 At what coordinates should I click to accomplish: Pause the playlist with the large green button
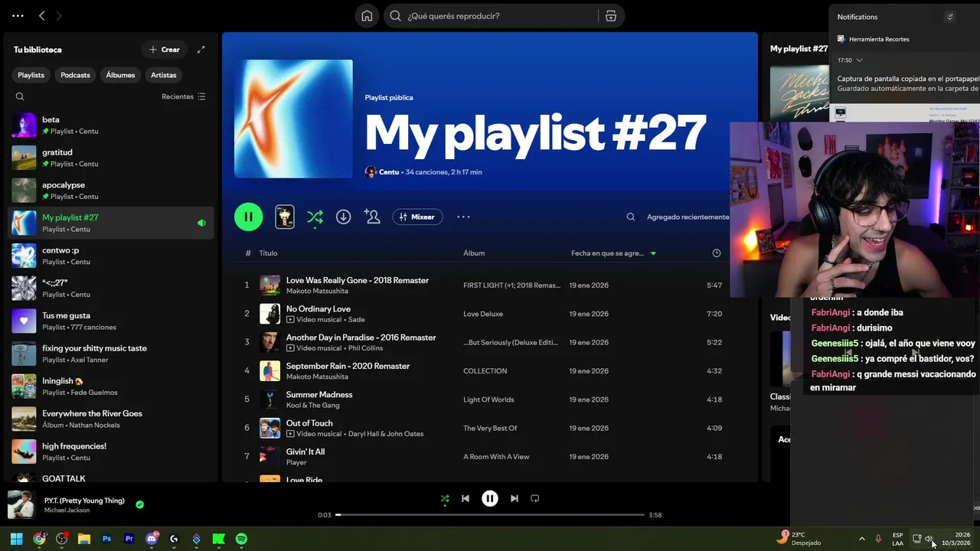tap(248, 217)
